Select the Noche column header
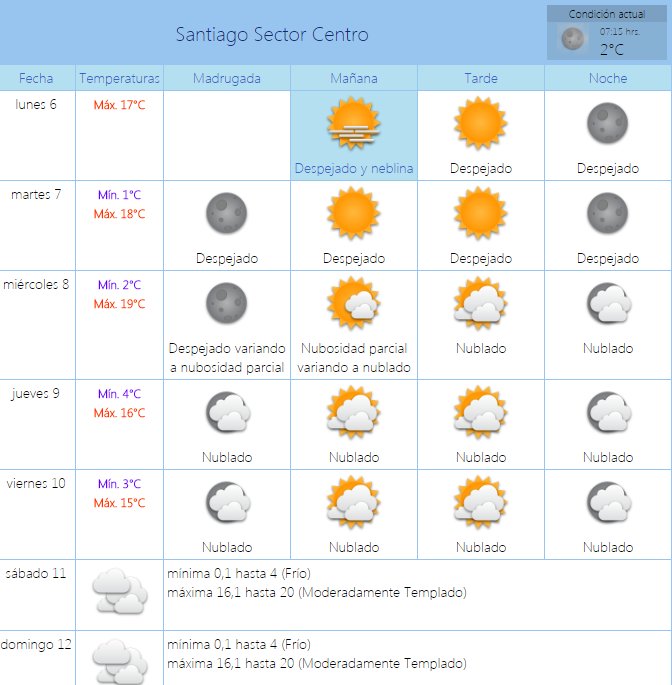 [x=608, y=78]
